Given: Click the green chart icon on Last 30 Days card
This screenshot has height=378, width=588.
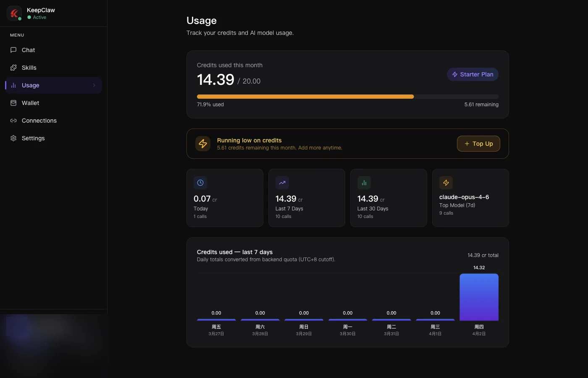Looking at the screenshot, I should point(364,182).
